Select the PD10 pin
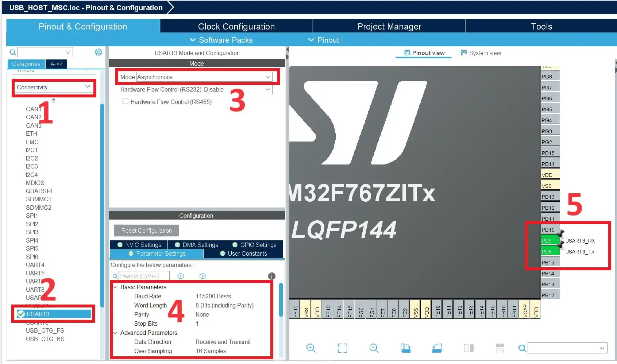Viewport: 617px width, 364px height. coord(550,229)
